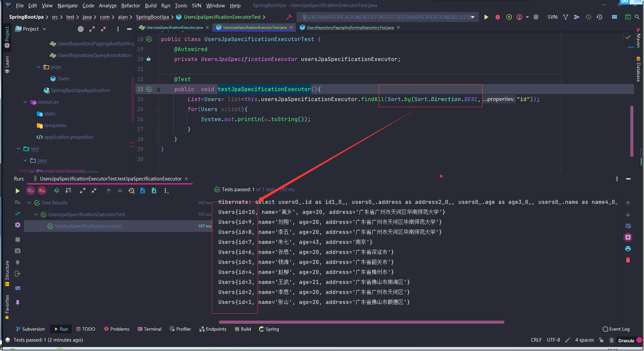This screenshot has height=351, width=644.
Task: Open the Analyze menu
Action: point(108,5)
